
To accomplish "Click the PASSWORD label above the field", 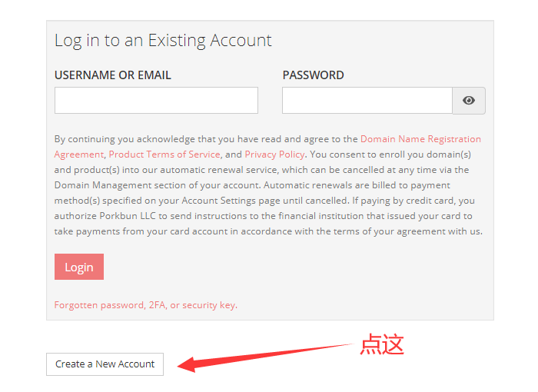I will [x=313, y=75].
